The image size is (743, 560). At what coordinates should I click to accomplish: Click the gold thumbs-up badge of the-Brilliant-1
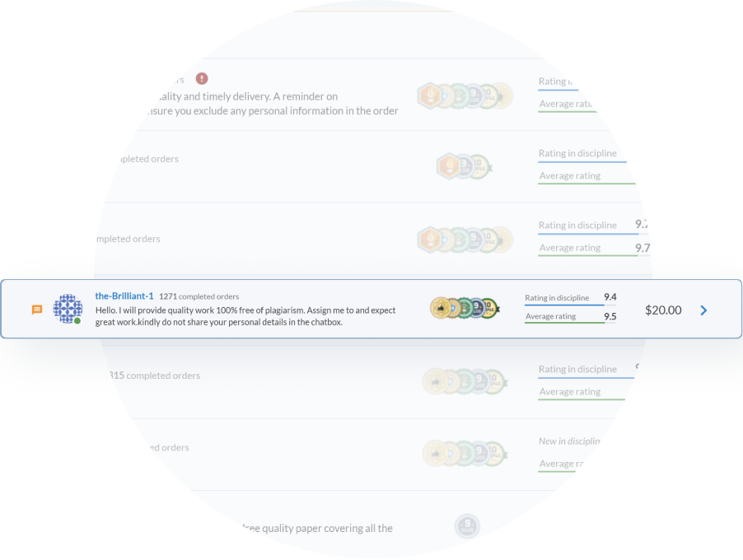coord(441,309)
